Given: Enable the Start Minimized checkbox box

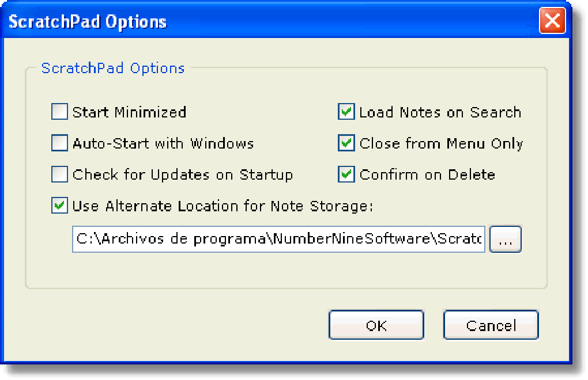Looking at the screenshot, I should pyautogui.click(x=59, y=112).
